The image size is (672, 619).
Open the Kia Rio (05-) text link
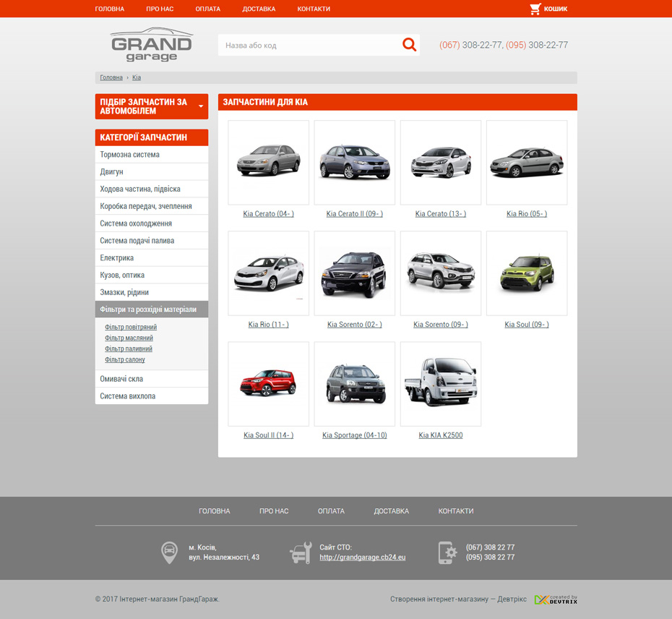coord(527,213)
